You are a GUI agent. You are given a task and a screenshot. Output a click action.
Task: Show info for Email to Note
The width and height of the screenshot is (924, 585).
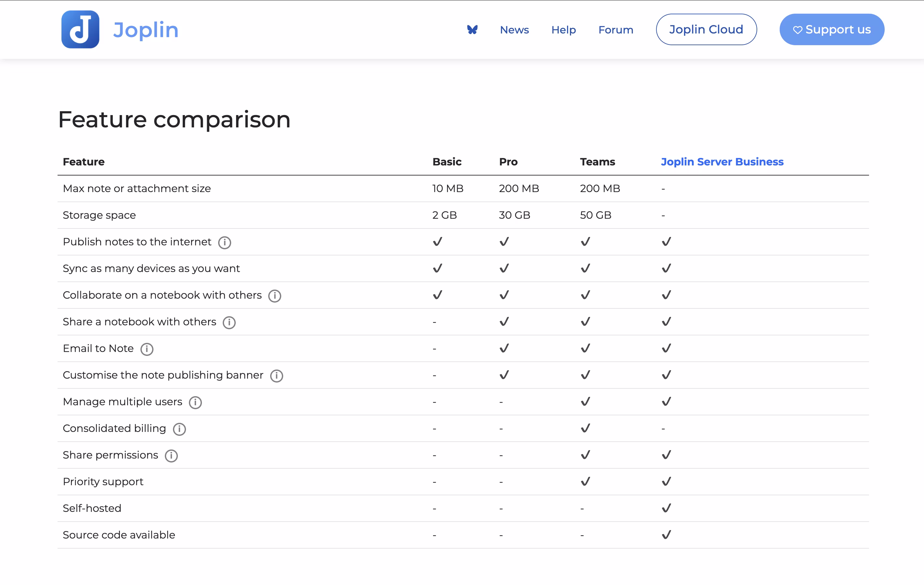tap(147, 349)
